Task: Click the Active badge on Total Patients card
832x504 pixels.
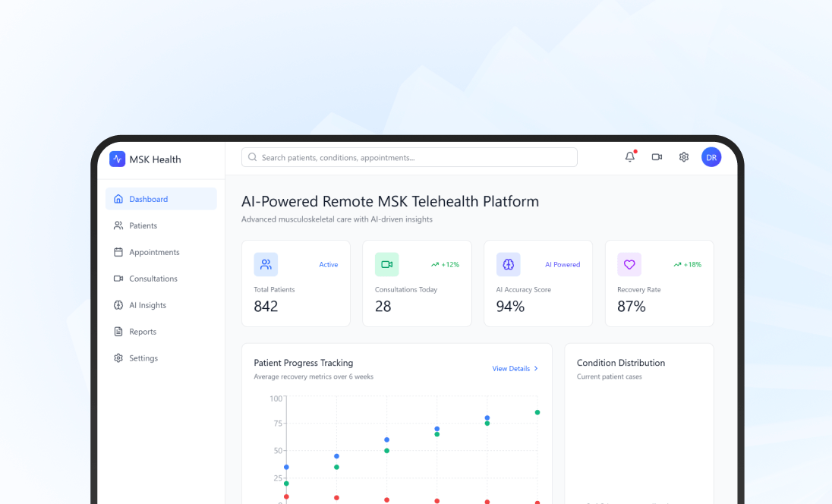Action: [328, 264]
